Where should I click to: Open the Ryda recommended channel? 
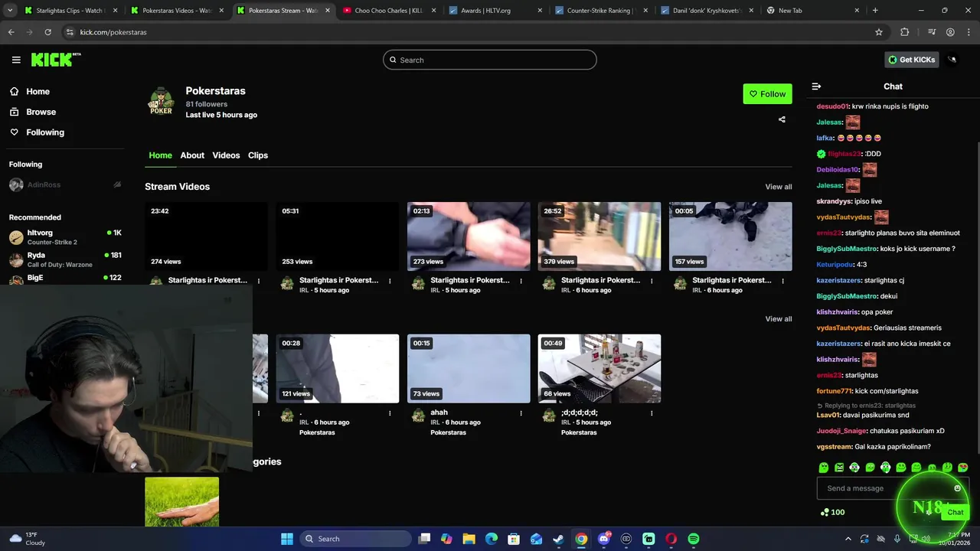[65, 259]
